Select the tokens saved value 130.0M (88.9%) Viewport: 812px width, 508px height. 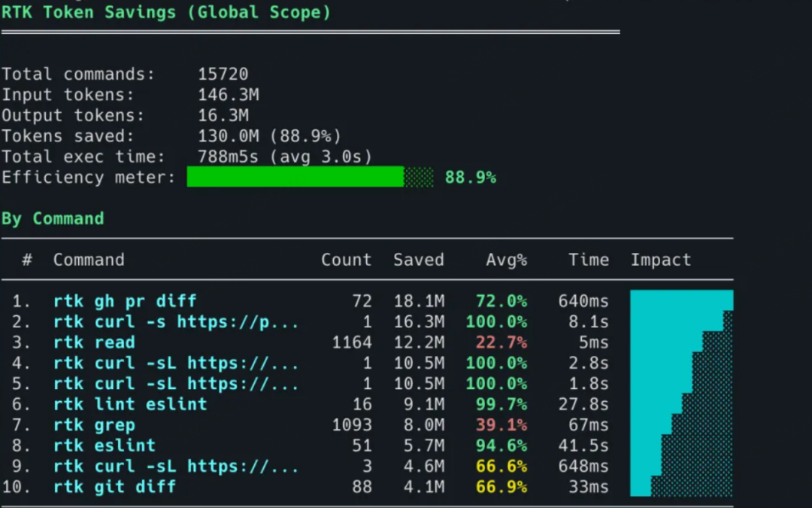click(x=269, y=136)
